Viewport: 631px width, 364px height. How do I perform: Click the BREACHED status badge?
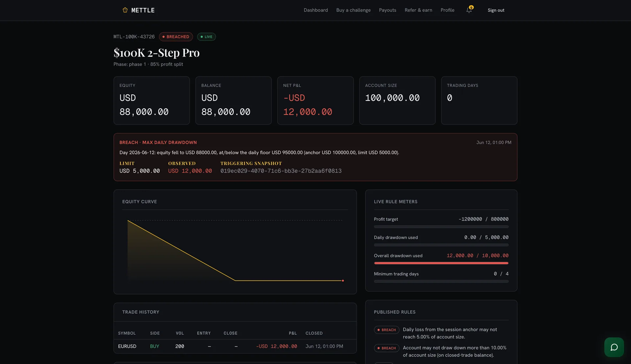176,37
